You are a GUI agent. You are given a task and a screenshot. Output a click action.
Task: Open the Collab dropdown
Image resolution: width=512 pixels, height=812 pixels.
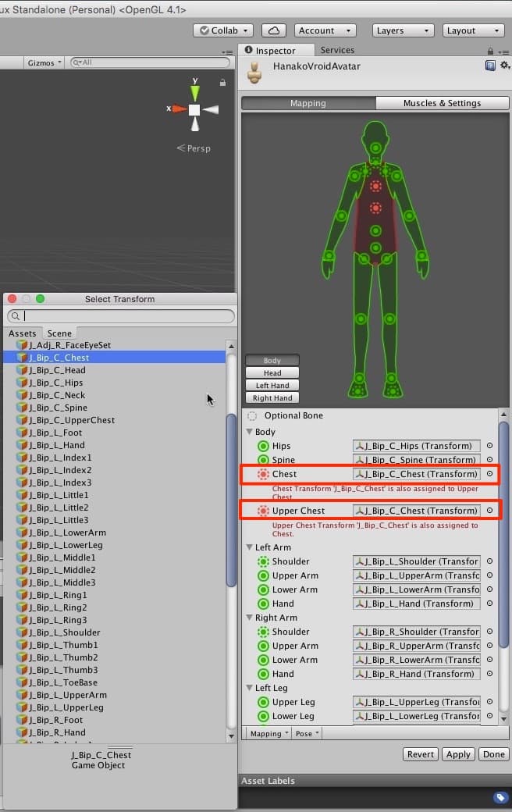[x=223, y=30]
